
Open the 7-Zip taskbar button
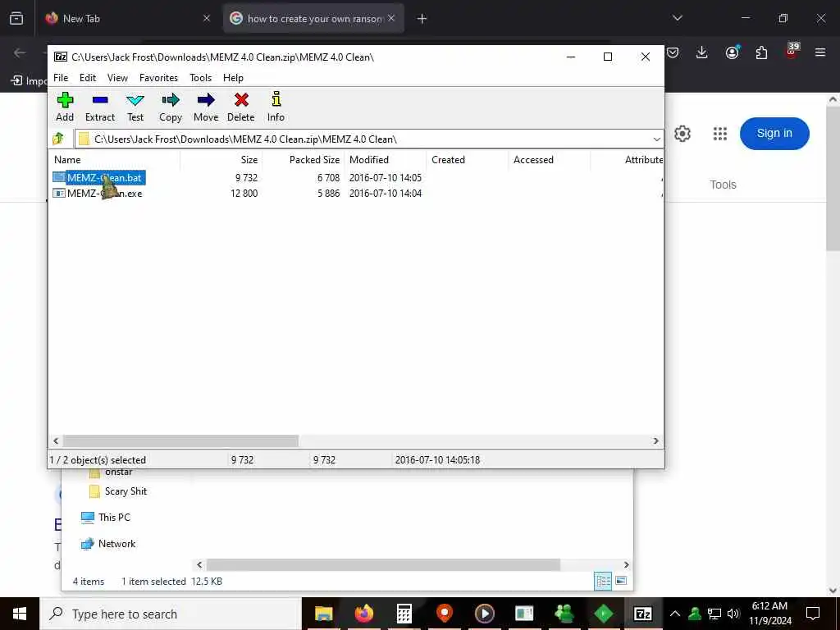tap(643, 614)
